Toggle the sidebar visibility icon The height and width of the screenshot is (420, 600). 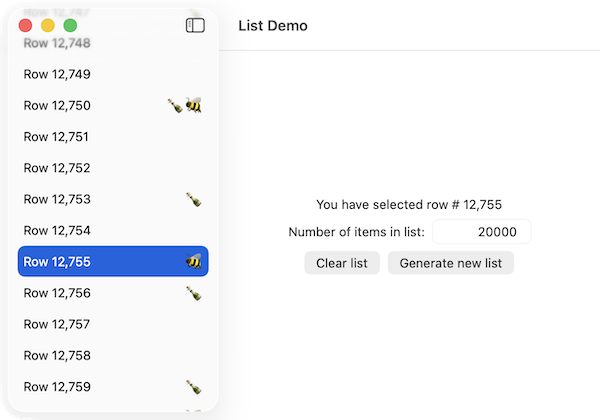point(195,25)
